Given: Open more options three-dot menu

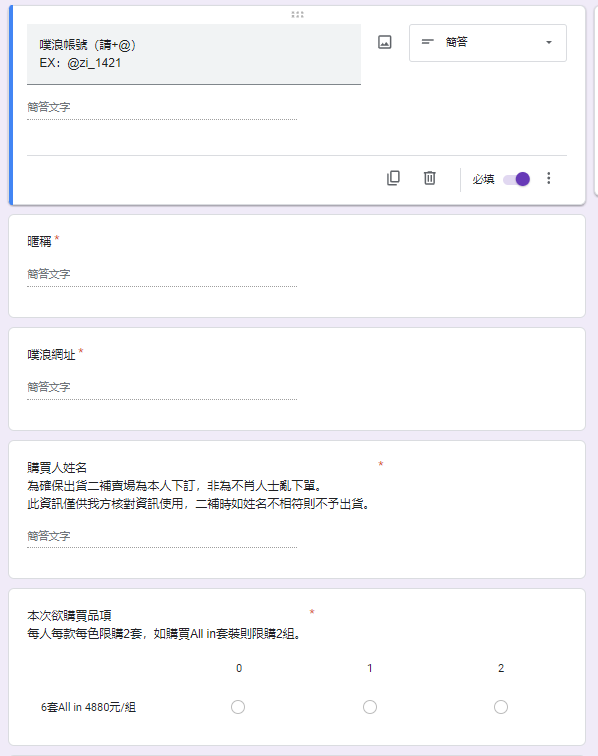Looking at the screenshot, I should [548, 178].
